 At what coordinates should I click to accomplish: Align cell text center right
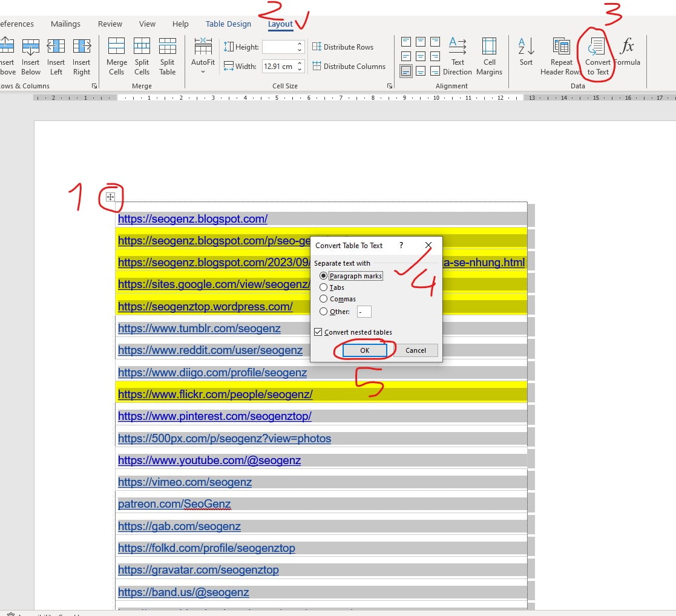click(x=435, y=56)
